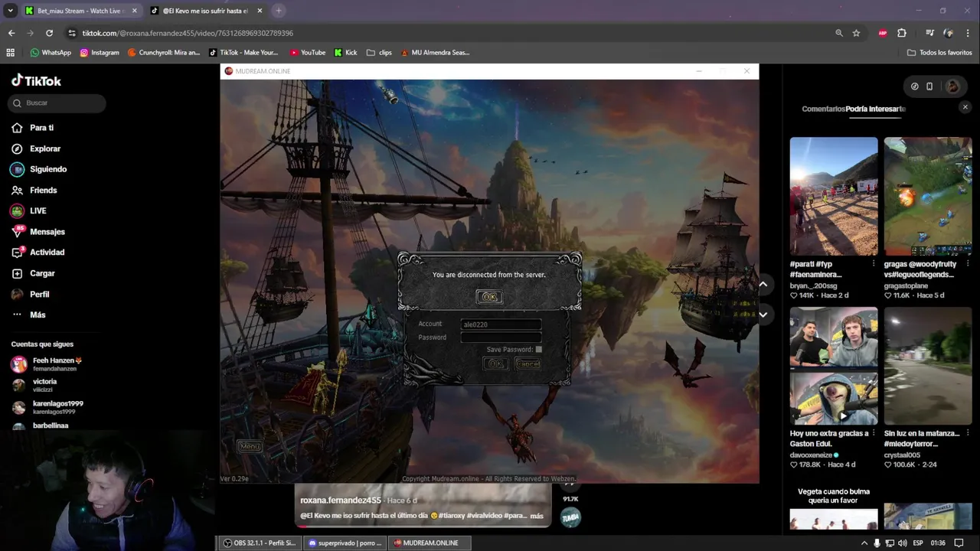
Task: Go to previous video with up arrow
Action: tap(763, 284)
